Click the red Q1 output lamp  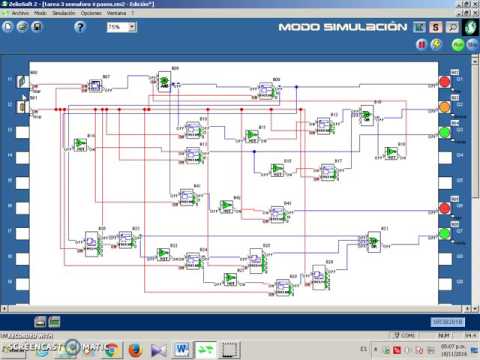click(x=445, y=82)
